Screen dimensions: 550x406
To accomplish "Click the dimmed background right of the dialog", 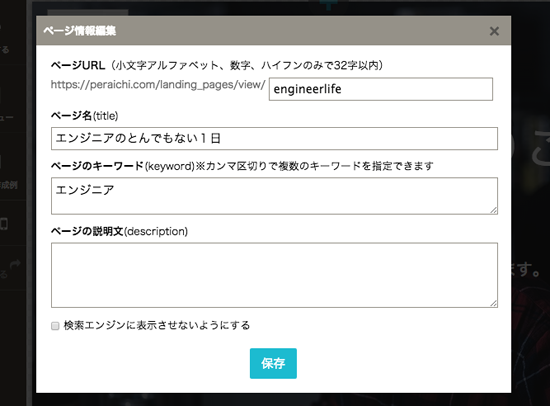I will [x=530, y=211].
